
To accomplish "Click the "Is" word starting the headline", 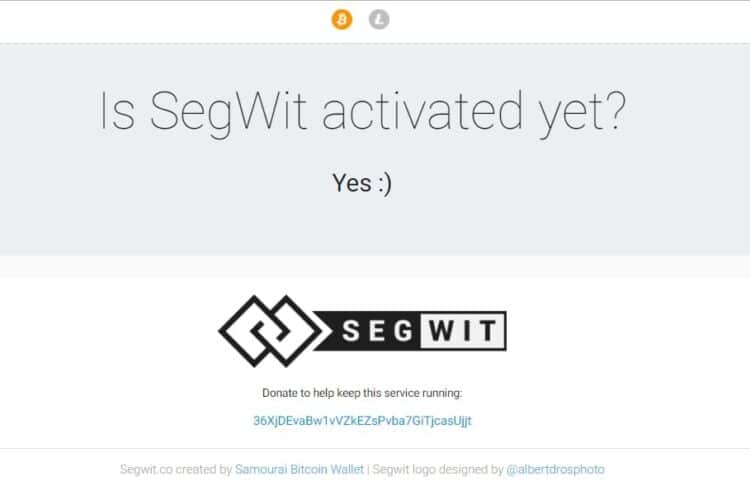I will point(118,112).
